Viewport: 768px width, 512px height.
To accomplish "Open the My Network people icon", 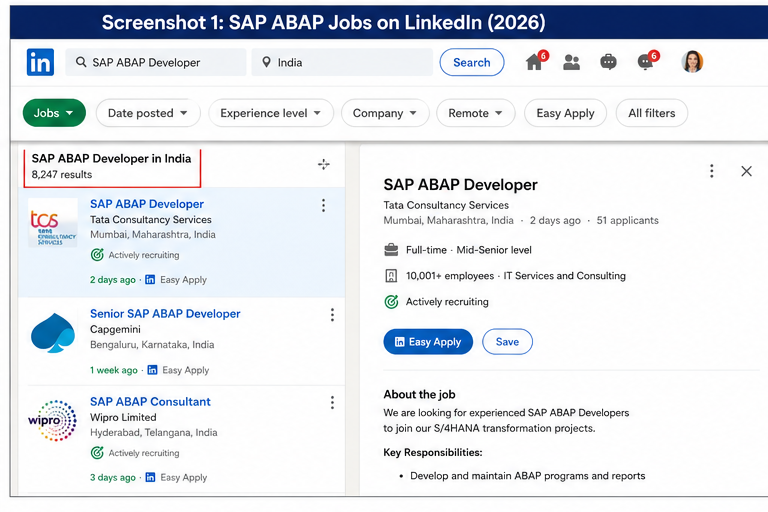I will coord(571,62).
